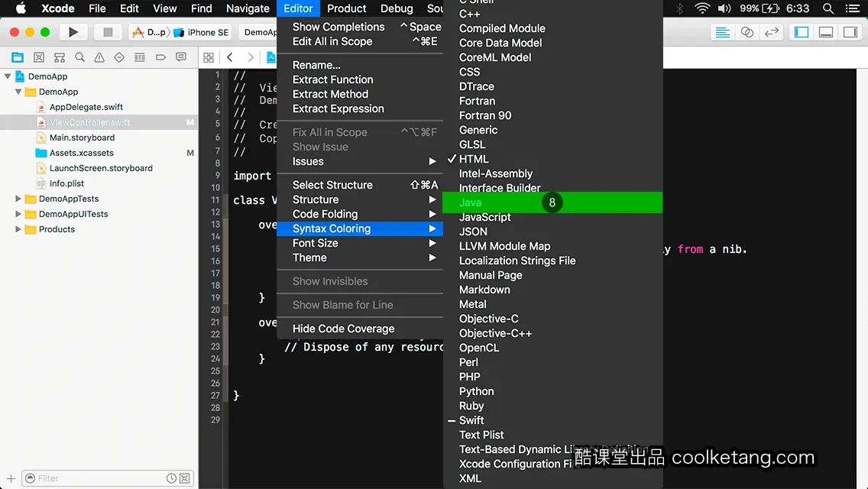Expand the DemoAppUITests folder
This screenshot has width=868, height=489.
tap(18, 214)
